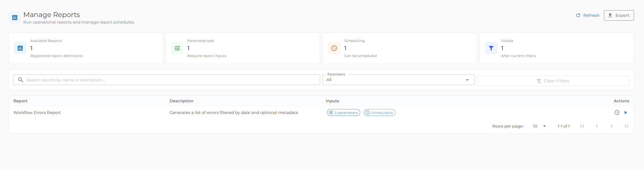Export the reports
The width and height of the screenshot is (644, 170).
tap(619, 15)
